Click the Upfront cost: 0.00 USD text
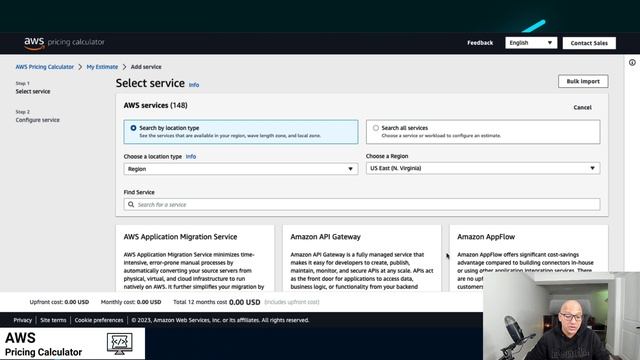This screenshot has height=360, width=640. [x=59, y=302]
